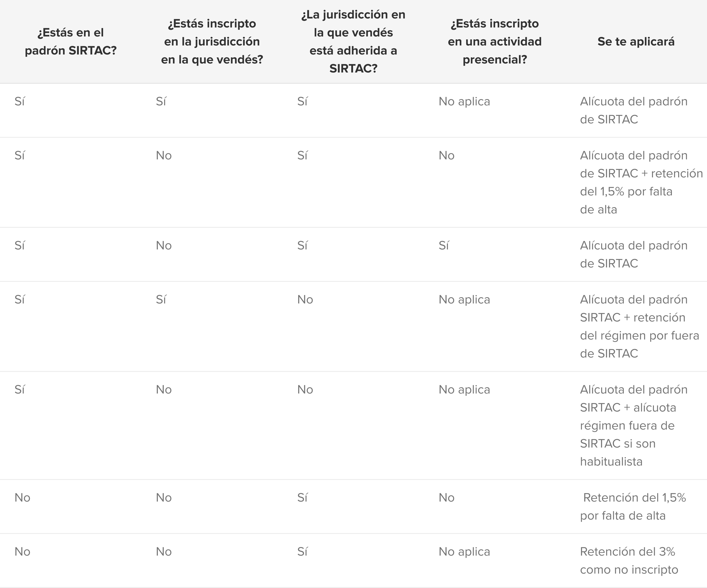
Task: Click 'Sí' in first column of first row
Action: click(x=20, y=101)
